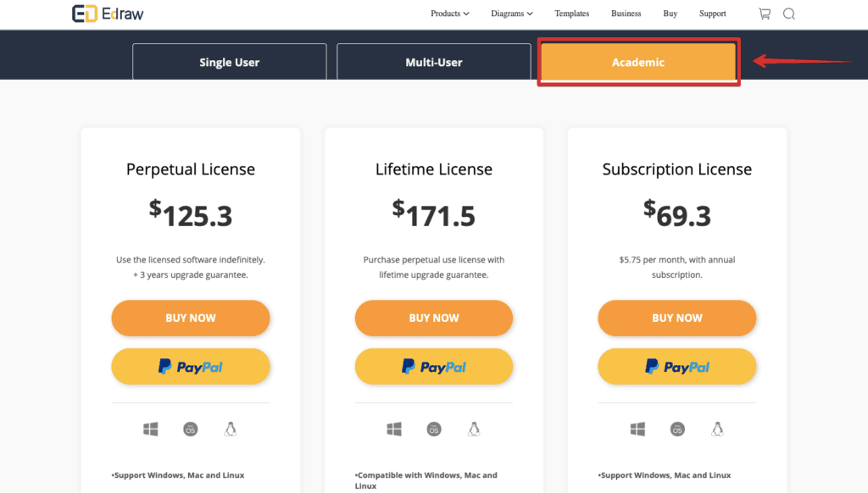Buy the Perpetual License now
868x493 pixels.
[191, 319]
